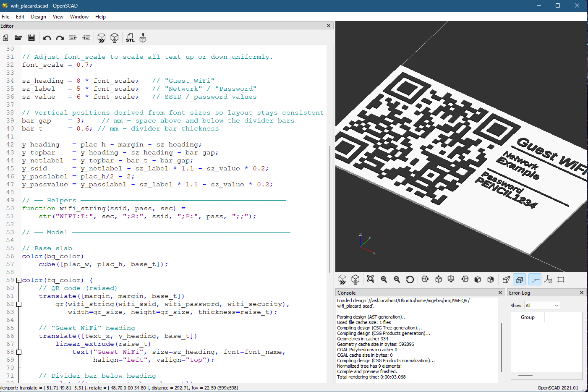Zoom in on the 3D view
The width and height of the screenshot is (588, 392).
(384, 279)
